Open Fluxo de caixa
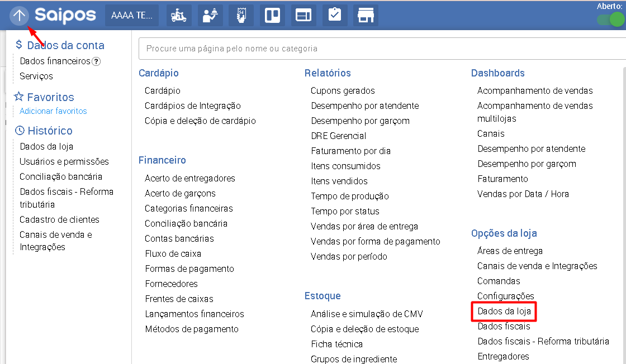 click(173, 254)
